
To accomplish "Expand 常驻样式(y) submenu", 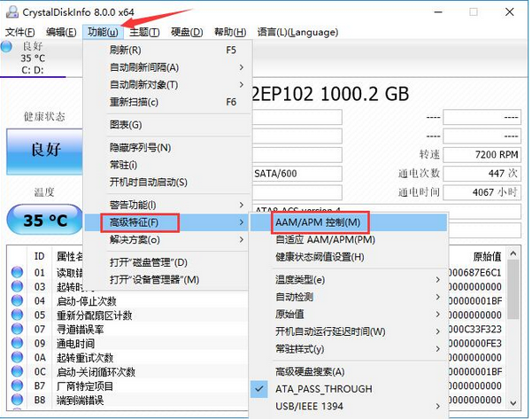I will 349,349.
